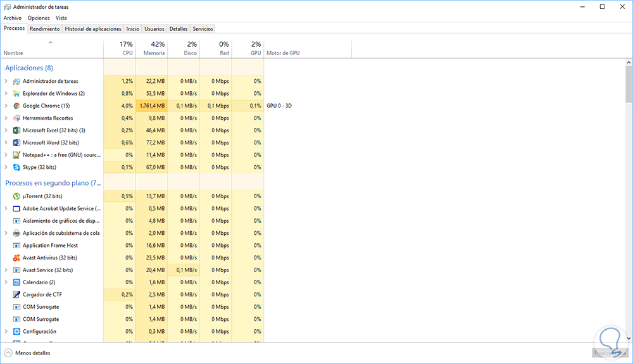Sort by the Motor de GPU column header
The width and height of the screenshot is (633, 364).
click(308, 48)
